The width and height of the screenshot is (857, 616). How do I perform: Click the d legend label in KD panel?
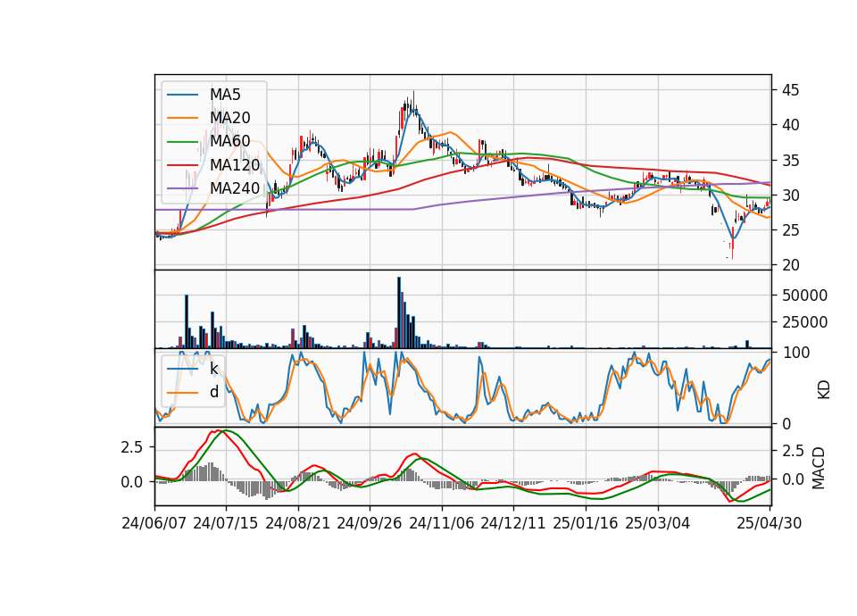pyautogui.click(x=213, y=392)
